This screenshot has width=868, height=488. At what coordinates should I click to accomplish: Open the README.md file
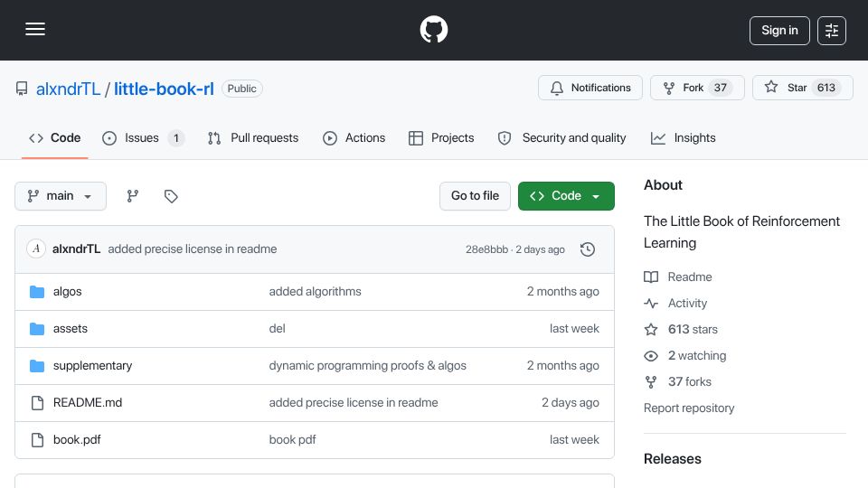88,403
